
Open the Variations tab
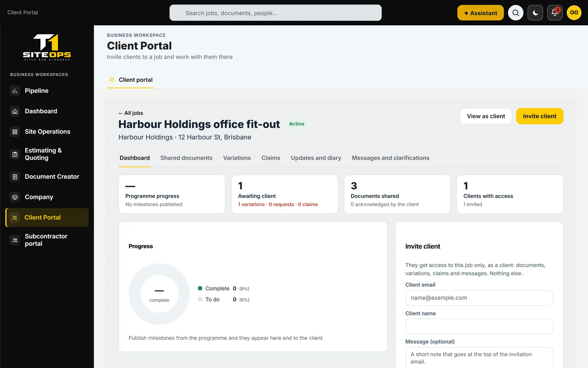click(237, 158)
